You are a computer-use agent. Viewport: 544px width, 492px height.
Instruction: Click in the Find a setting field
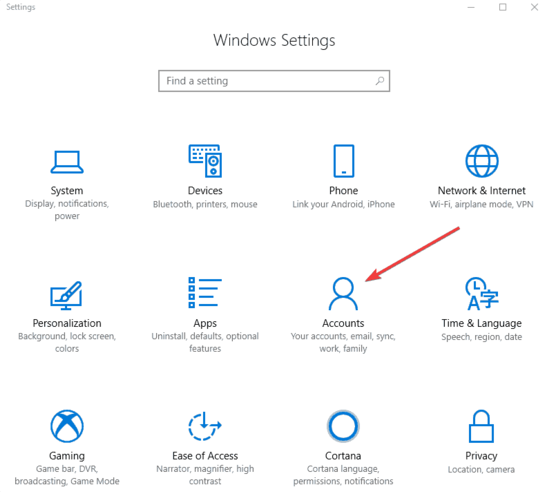point(274,81)
